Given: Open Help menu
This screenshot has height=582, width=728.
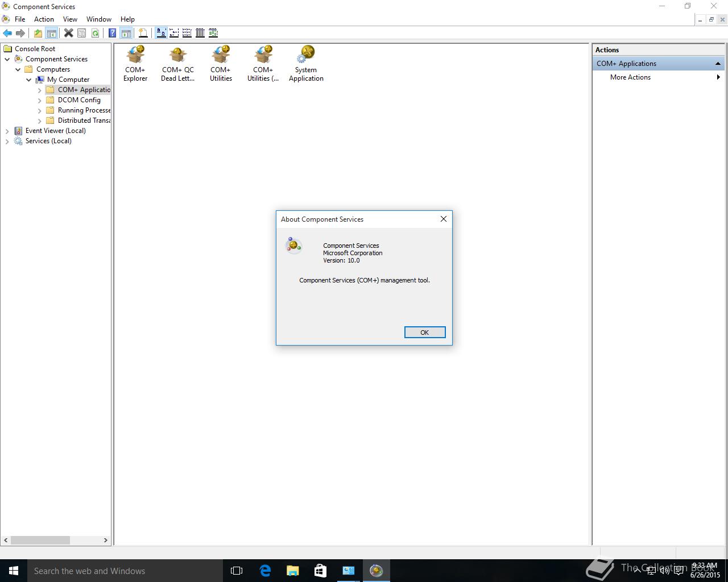Looking at the screenshot, I should pyautogui.click(x=127, y=19).
